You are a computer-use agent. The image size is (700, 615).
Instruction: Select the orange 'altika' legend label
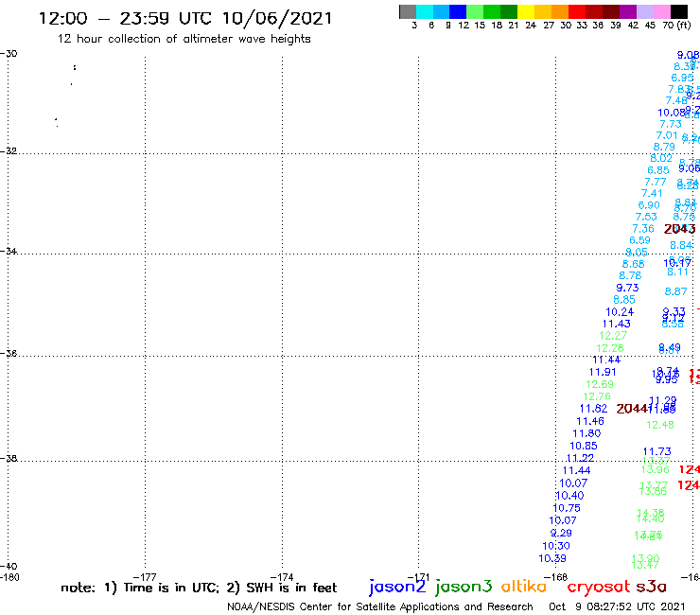coord(524,587)
